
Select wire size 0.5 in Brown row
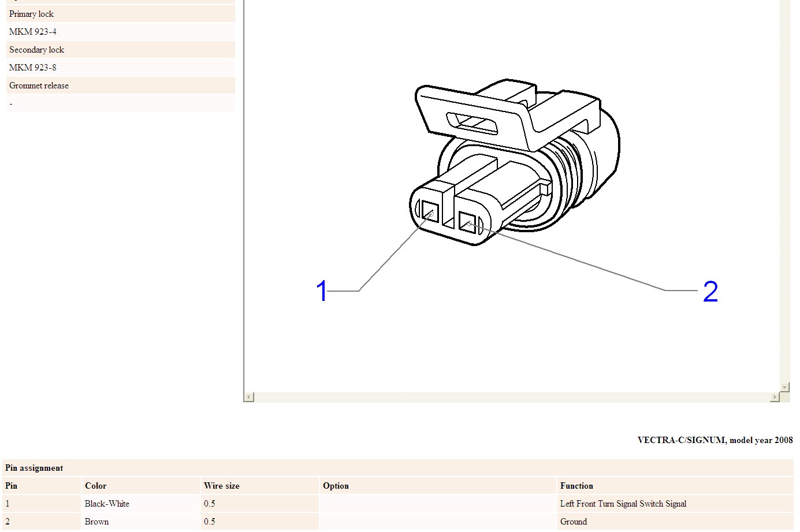tap(260, 522)
